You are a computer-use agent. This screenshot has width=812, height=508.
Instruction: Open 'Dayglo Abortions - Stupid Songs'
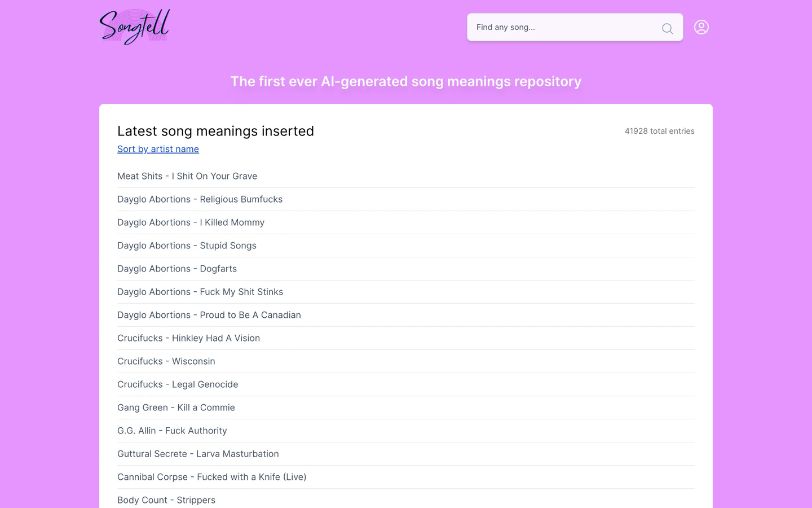[x=187, y=246]
